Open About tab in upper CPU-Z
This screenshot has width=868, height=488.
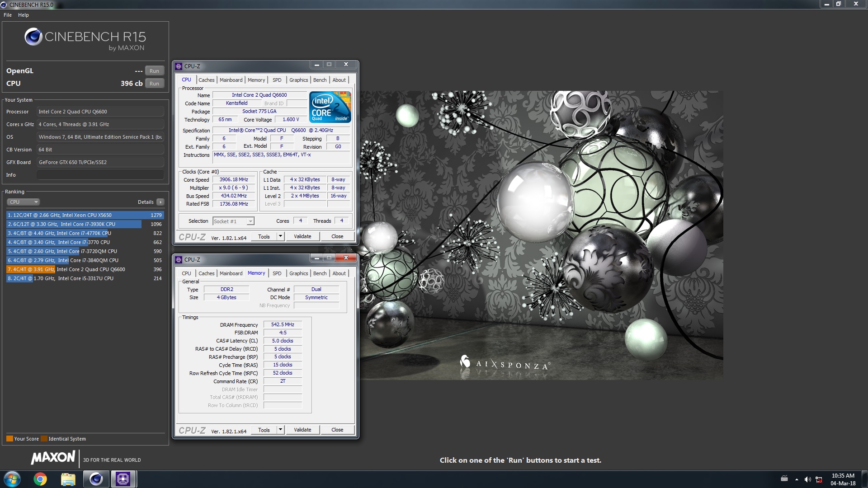[339, 80]
